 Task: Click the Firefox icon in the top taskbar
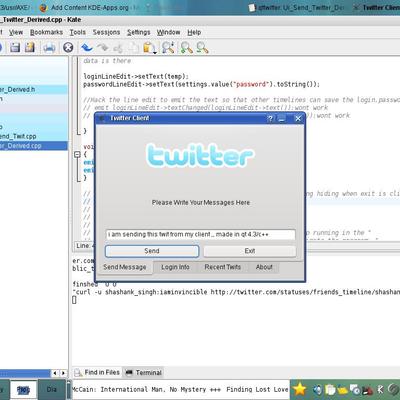tap(43, 7)
